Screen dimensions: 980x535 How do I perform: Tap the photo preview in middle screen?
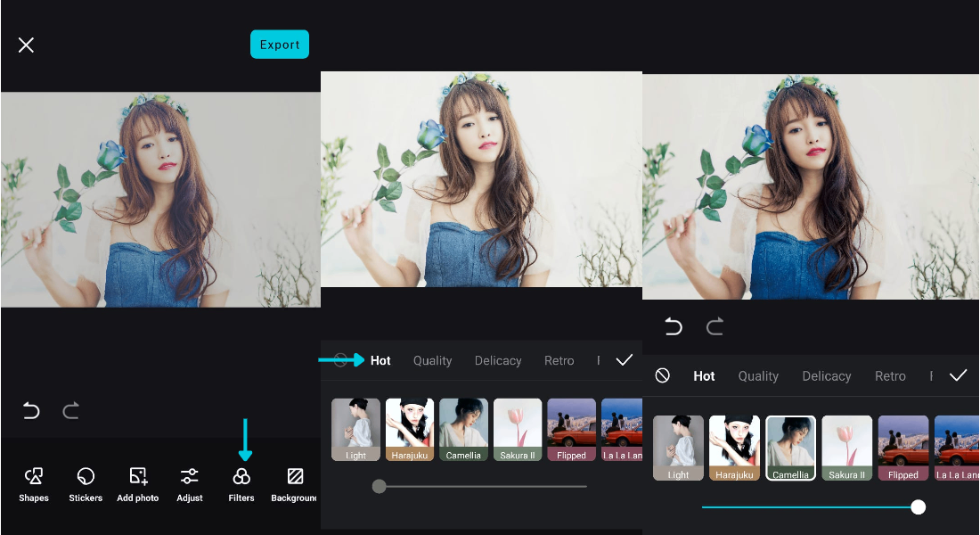[481, 179]
